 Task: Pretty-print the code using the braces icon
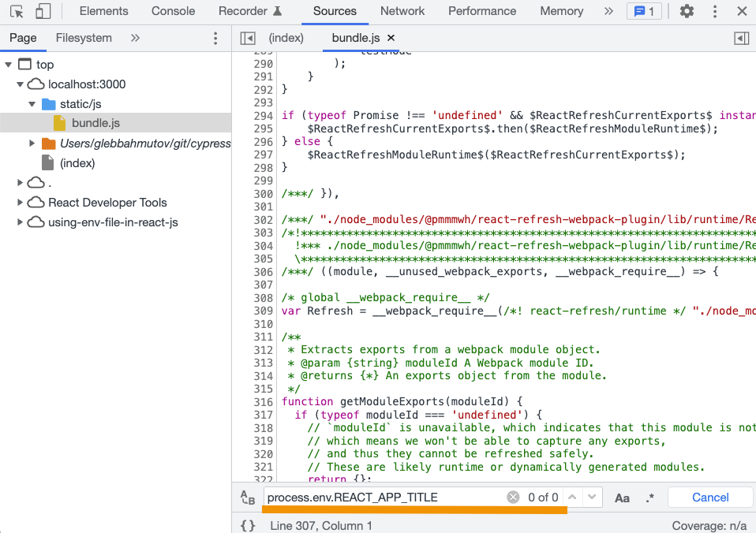(248, 525)
